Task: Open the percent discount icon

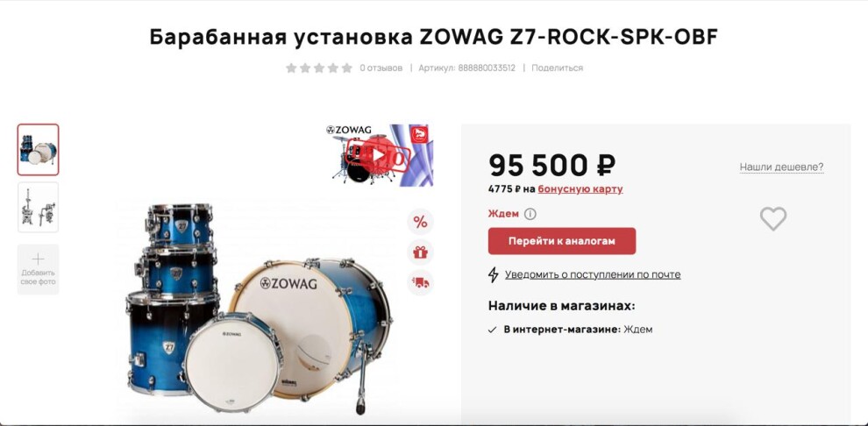Action: click(420, 223)
